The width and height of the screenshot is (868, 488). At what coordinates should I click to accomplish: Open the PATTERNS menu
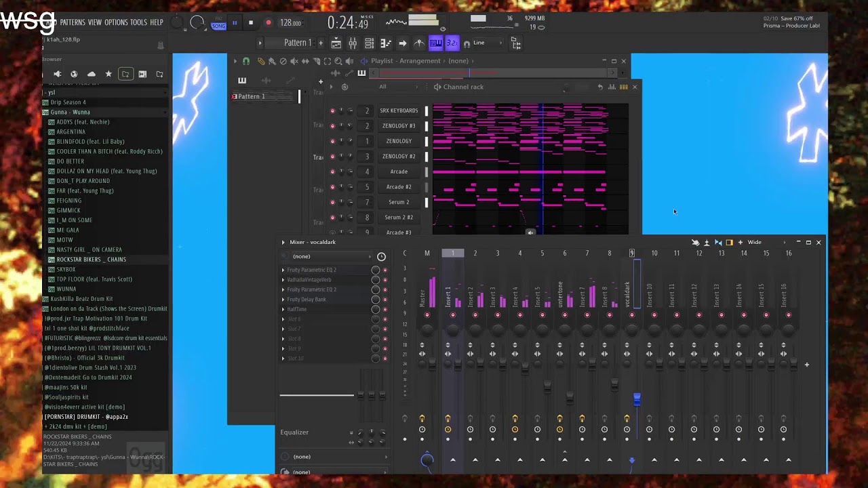73,22
